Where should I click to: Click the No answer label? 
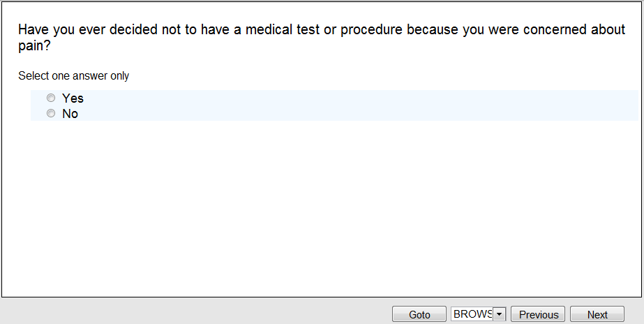[x=70, y=114]
